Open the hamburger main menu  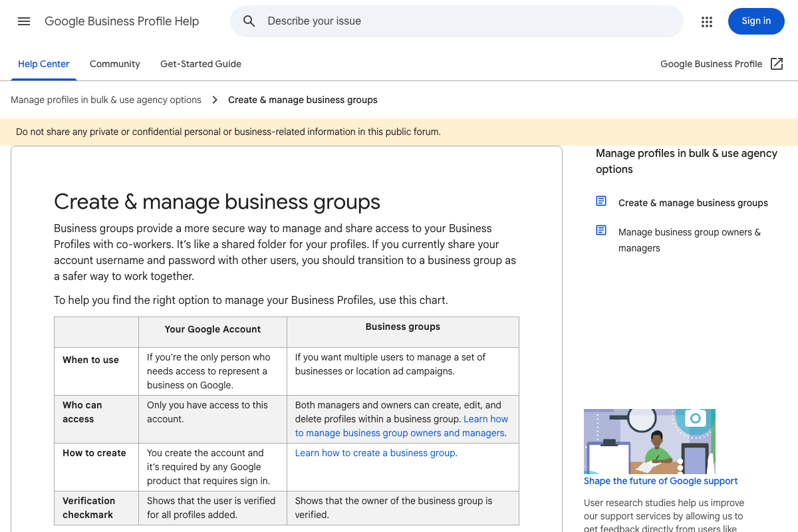[x=24, y=21]
